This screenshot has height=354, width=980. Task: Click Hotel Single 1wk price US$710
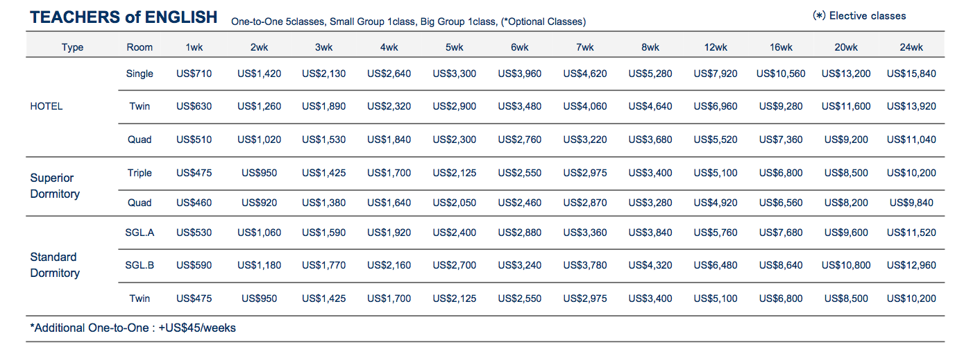194,74
